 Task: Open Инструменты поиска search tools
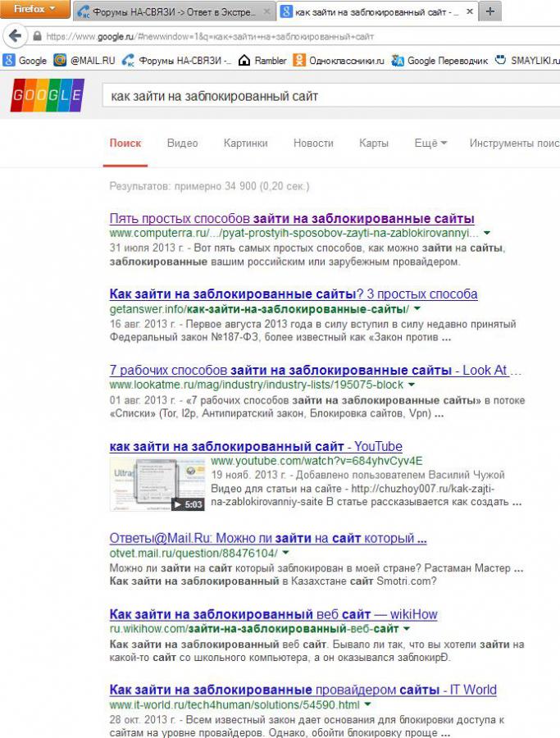point(514,143)
